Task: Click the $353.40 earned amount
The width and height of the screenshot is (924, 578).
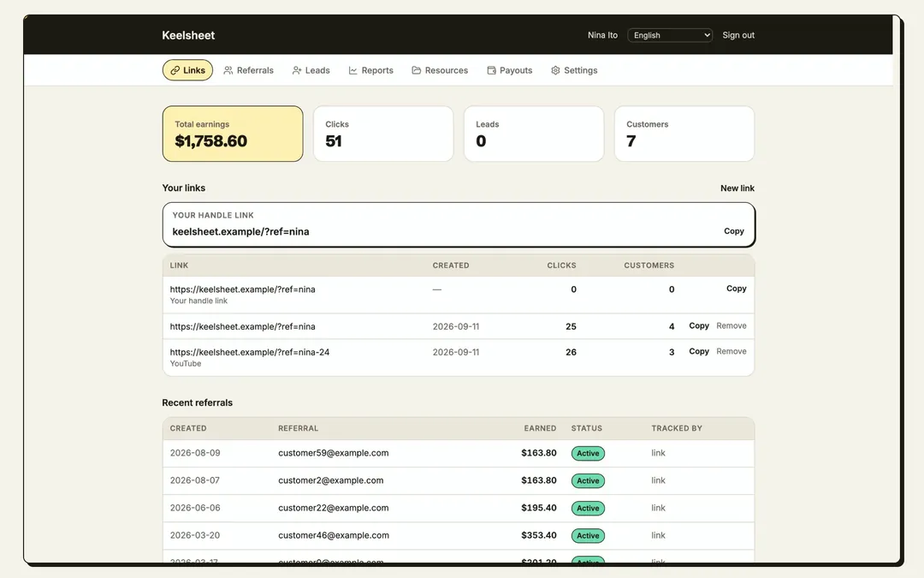Action: click(x=539, y=535)
